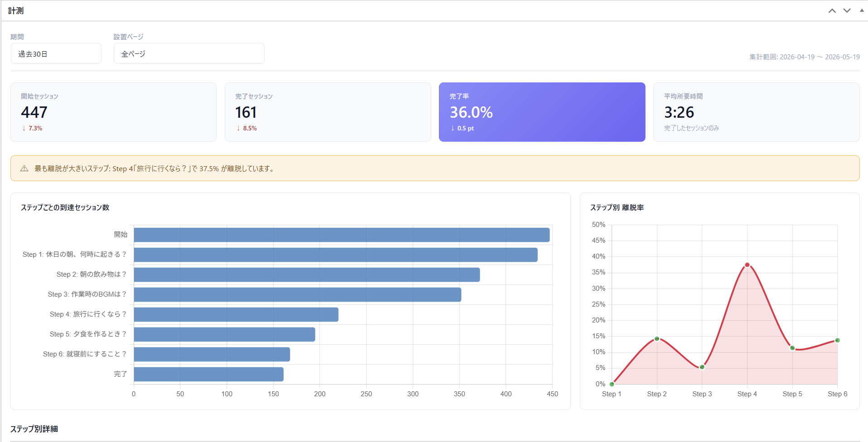This screenshot has width=868, height=442.
Task: Click the green Step 6 data point
Action: [837, 341]
